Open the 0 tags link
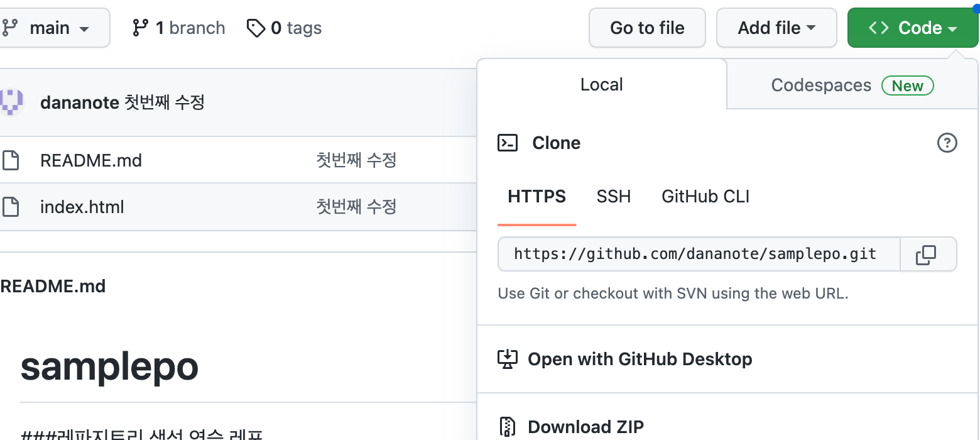This screenshot has height=440, width=980. click(x=284, y=28)
